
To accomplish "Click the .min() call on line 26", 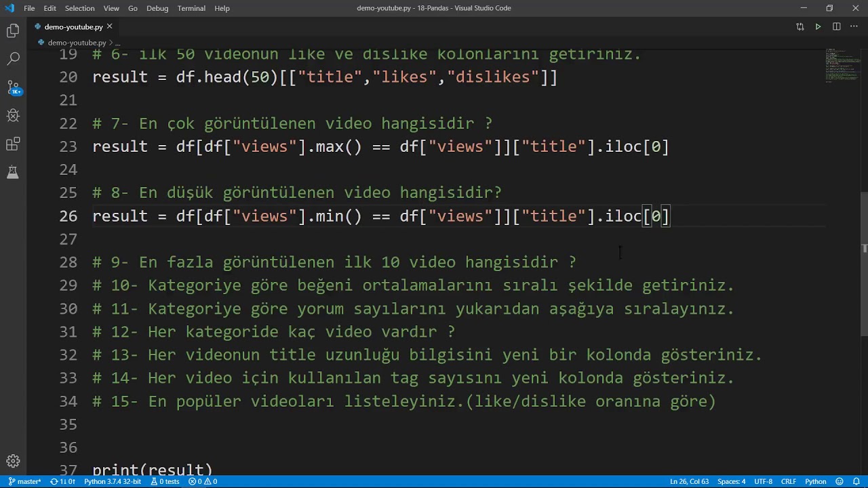I will coord(334,216).
